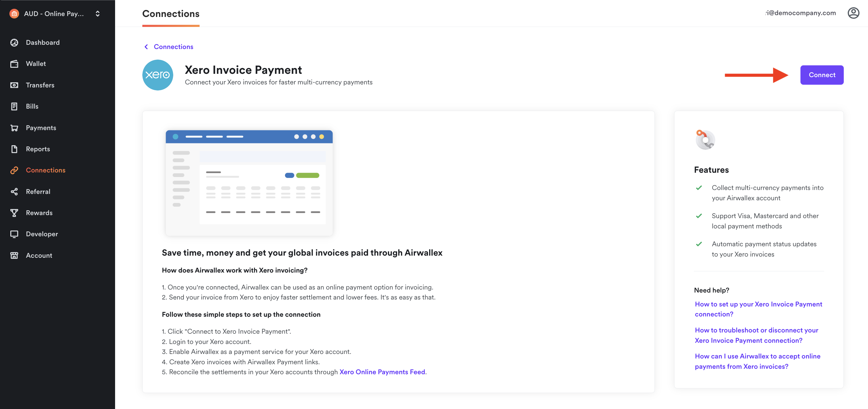Open user profile avatar icon
The width and height of the screenshot is (868, 409).
pyautogui.click(x=853, y=13)
